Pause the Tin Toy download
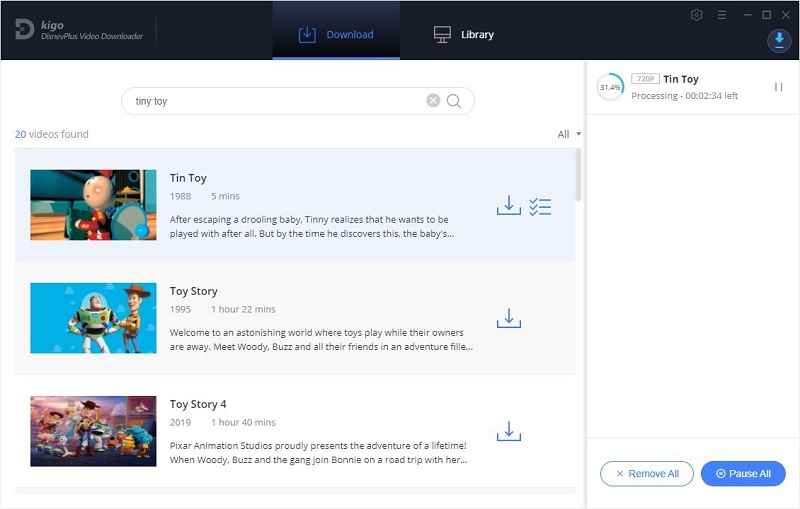 pos(778,87)
